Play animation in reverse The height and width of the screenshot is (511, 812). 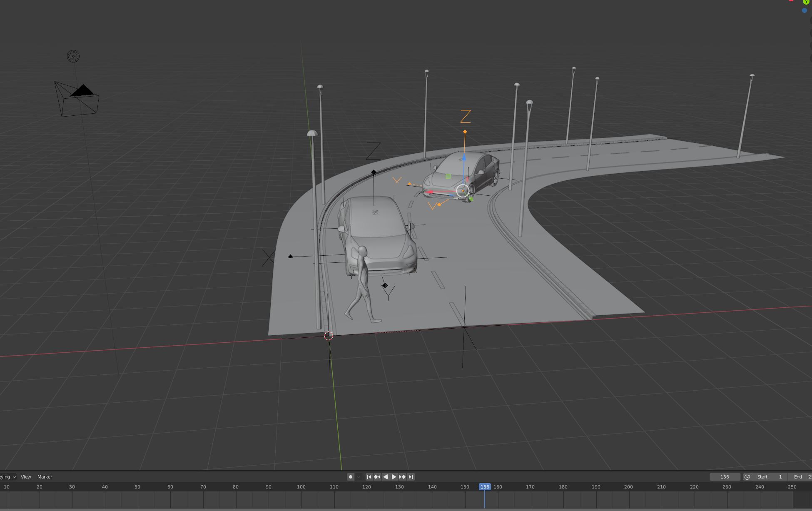click(x=386, y=477)
